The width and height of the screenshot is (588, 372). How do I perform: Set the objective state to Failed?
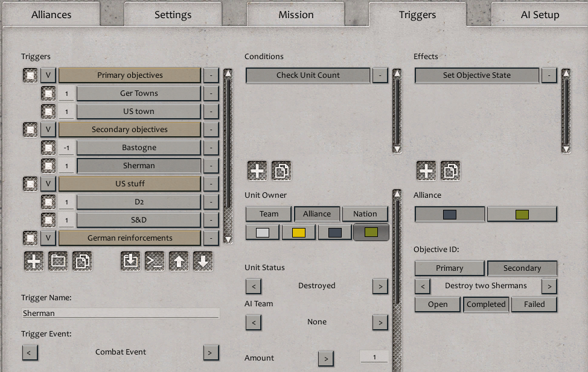534,304
